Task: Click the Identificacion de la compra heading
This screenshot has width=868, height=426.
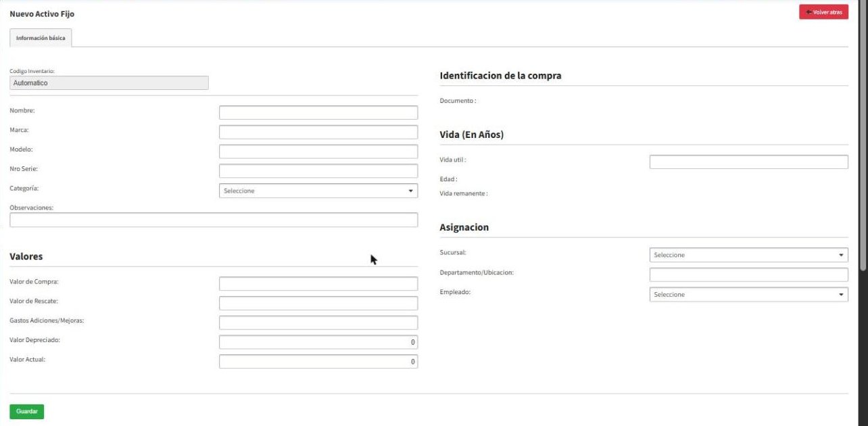Action: pos(500,76)
